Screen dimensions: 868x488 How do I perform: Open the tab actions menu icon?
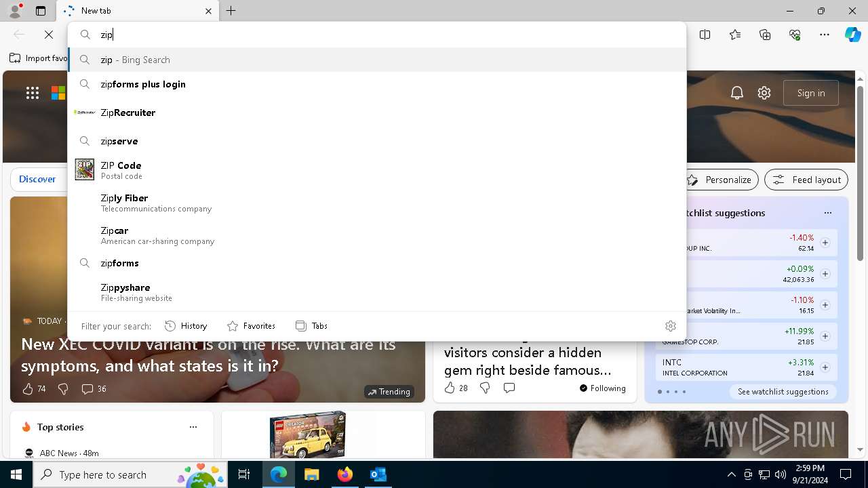tap(41, 11)
